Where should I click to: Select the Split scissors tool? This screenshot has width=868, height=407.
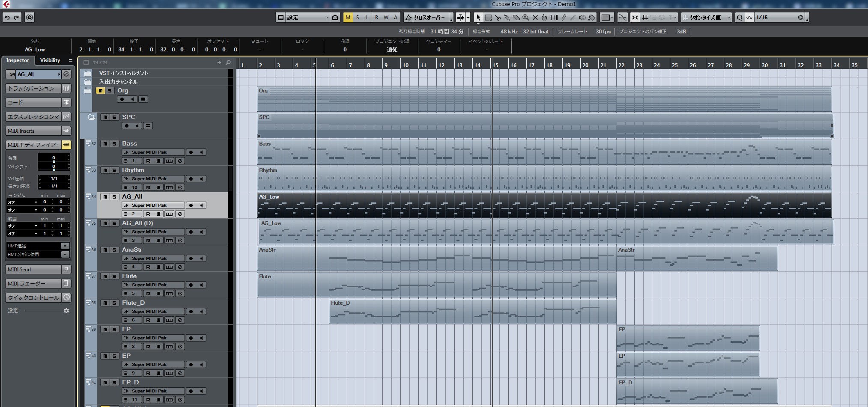498,18
